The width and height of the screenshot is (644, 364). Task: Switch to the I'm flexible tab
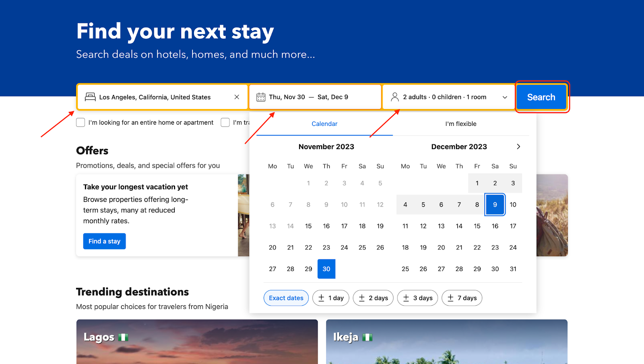(x=461, y=124)
